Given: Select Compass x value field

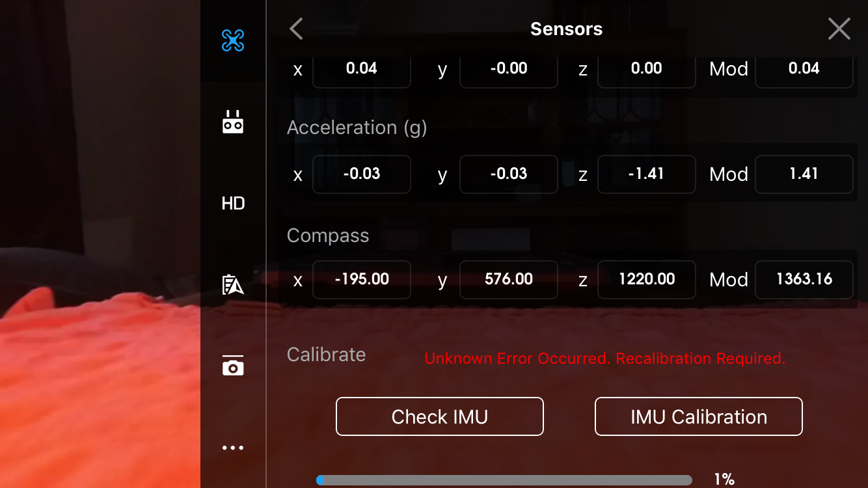Looking at the screenshot, I should (361, 279).
